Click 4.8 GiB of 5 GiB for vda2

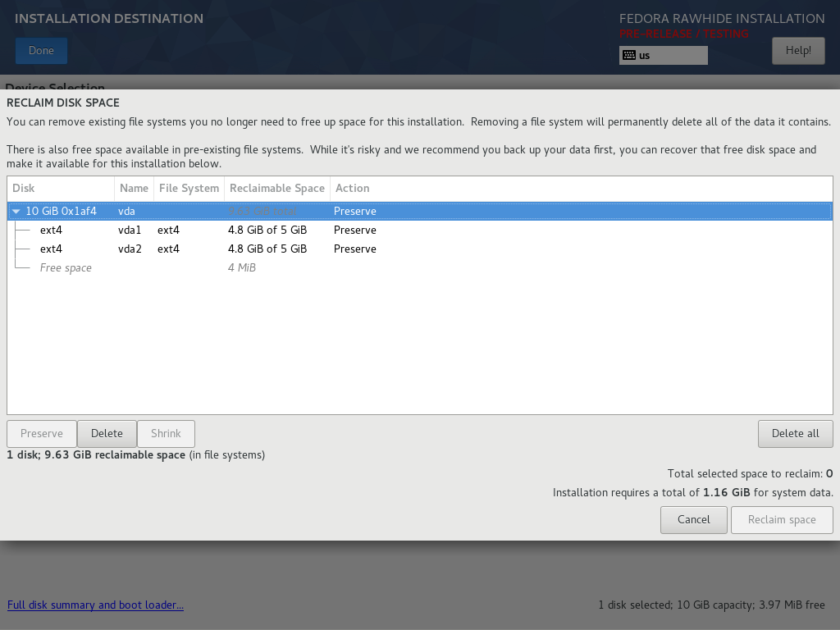point(267,249)
